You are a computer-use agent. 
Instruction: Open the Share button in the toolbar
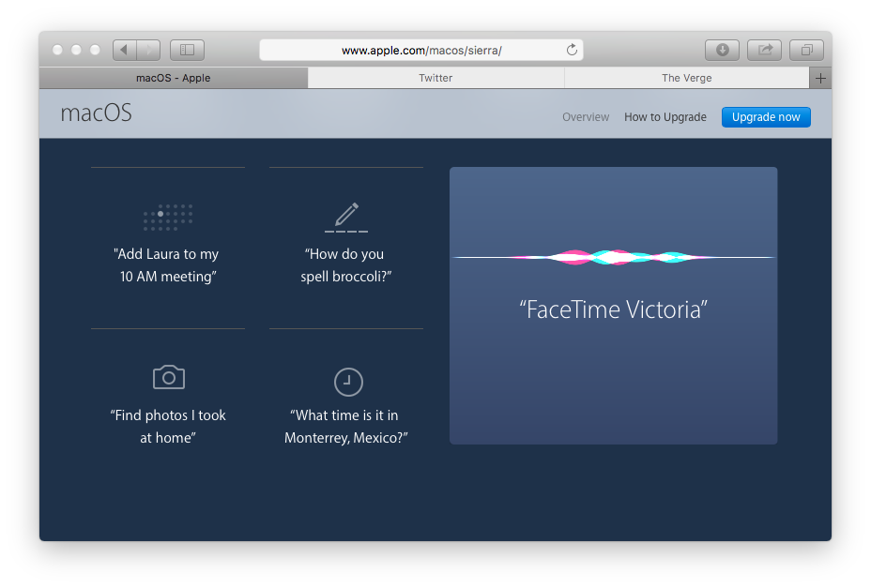tap(764, 50)
